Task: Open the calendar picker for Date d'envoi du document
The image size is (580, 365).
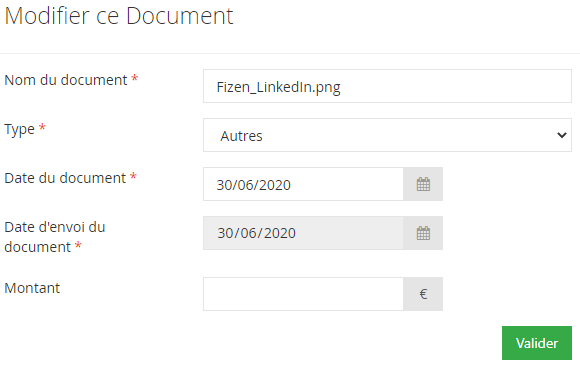Action: tap(423, 233)
